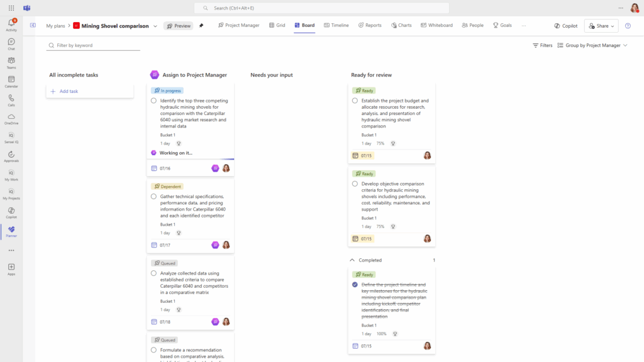Open the Activity feed in the sidebar
Viewport: 644px width, 362px height.
click(11, 25)
